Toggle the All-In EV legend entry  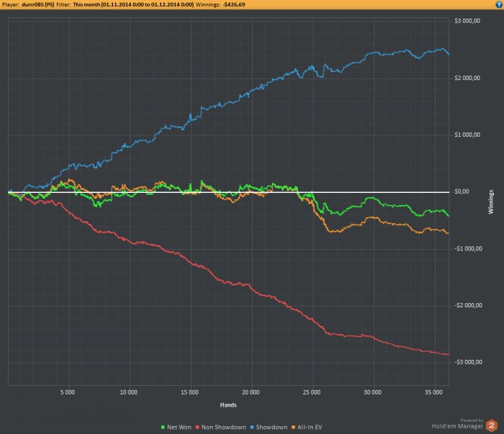click(307, 428)
